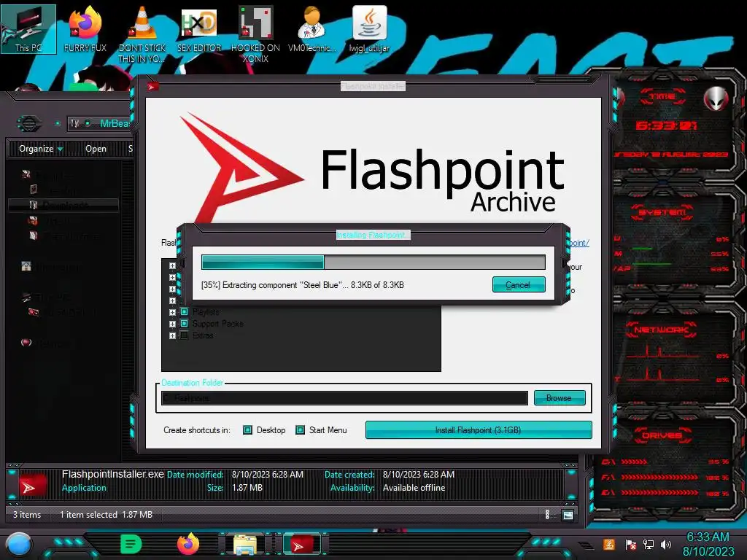Click the NETWORK widget header
The width and height of the screenshot is (747, 560).
click(x=661, y=330)
